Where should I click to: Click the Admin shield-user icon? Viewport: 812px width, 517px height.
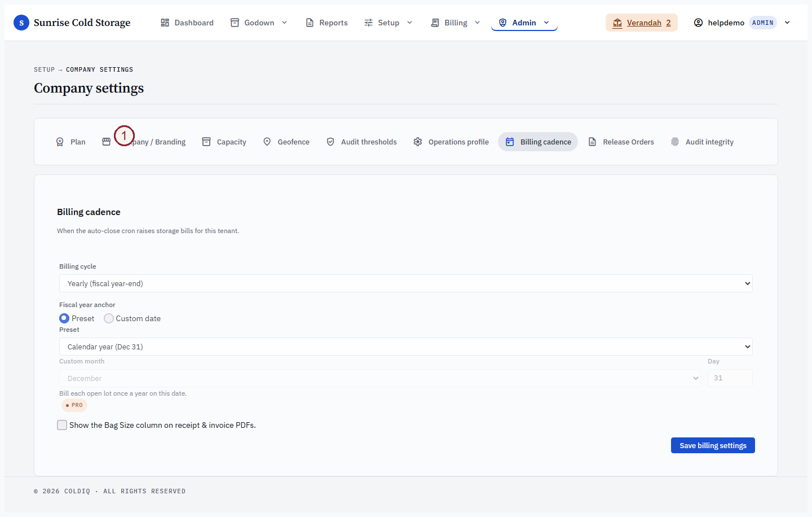click(x=502, y=23)
